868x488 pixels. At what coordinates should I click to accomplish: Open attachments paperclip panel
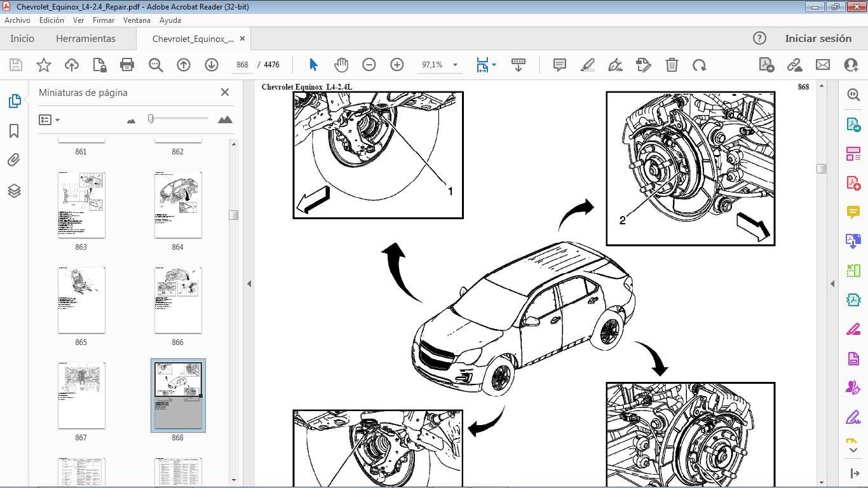14,160
